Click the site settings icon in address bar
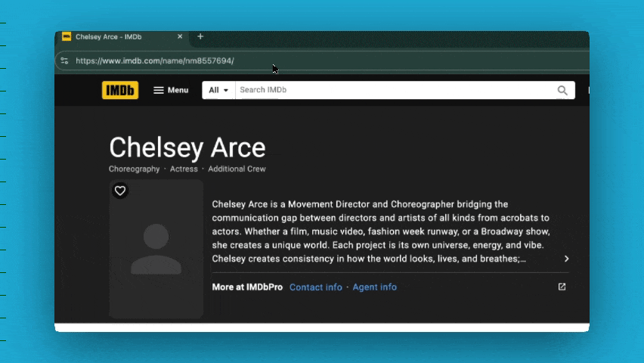644x363 pixels. [x=64, y=60]
